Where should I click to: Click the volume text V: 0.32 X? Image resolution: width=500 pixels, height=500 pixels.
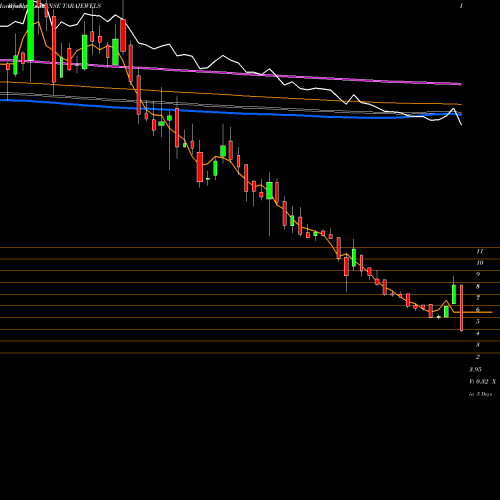483,382
